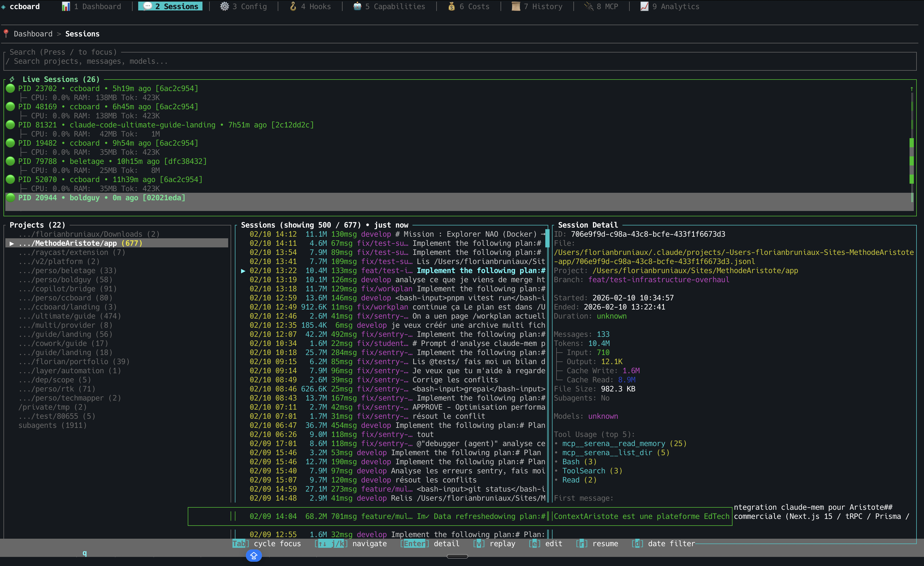This screenshot has width=924, height=566.
Task: Click the Config gear icon tab
Action: tap(224, 6)
